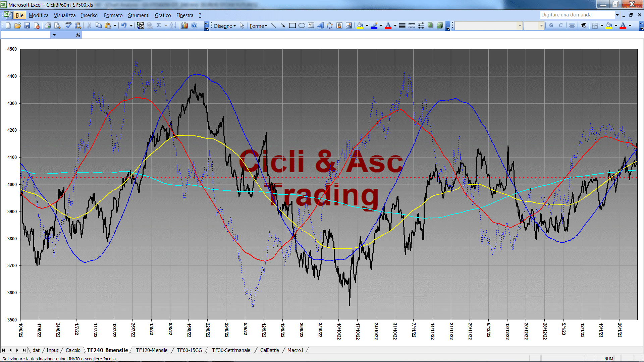Select the Oval shape tool
644x362 pixels.
tap(302, 25)
